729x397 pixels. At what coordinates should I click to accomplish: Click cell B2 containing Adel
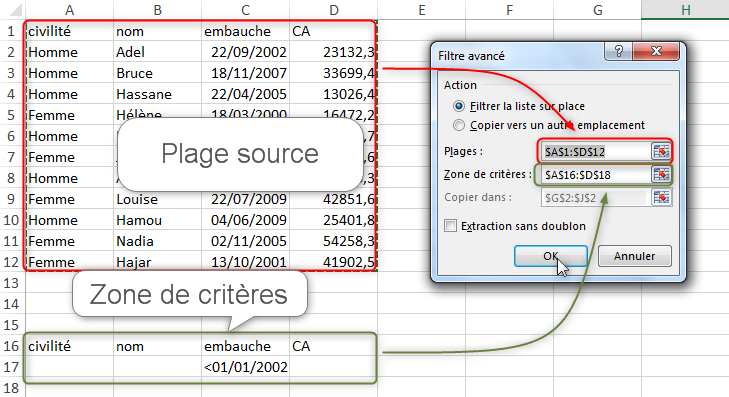pyautogui.click(x=157, y=52)
